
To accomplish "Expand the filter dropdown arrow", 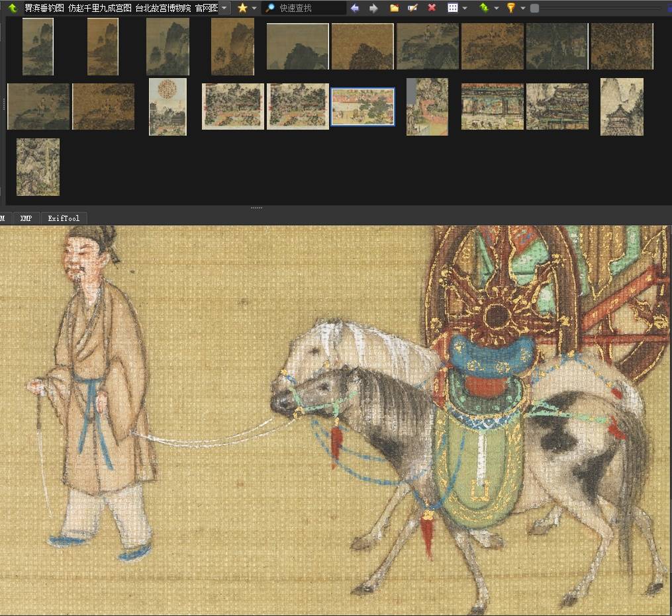I will point(522,8).
